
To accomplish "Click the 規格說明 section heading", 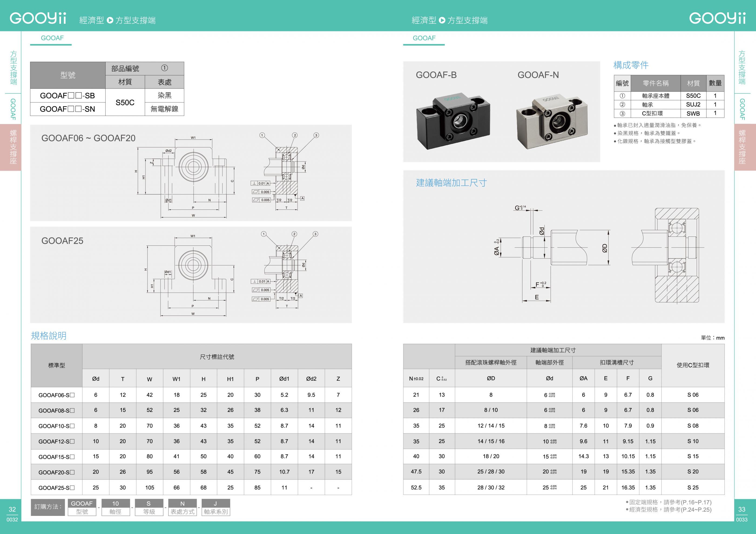I will tap(49, 336).
